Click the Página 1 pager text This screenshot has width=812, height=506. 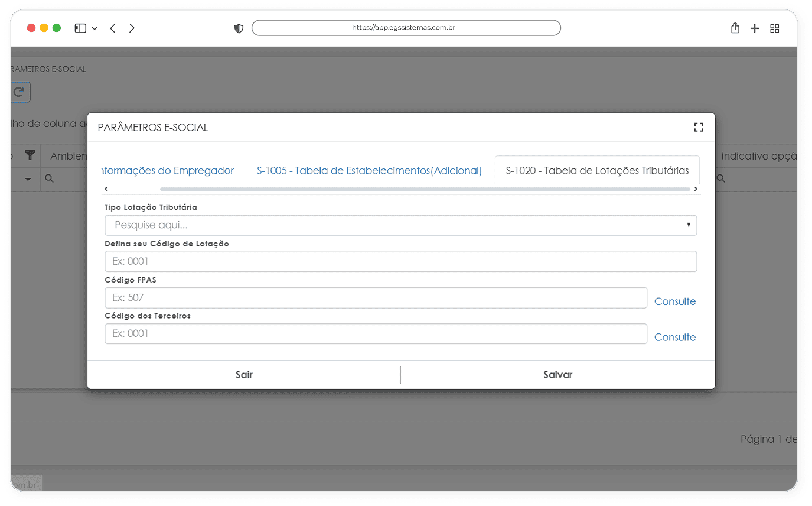pos(768,439)
